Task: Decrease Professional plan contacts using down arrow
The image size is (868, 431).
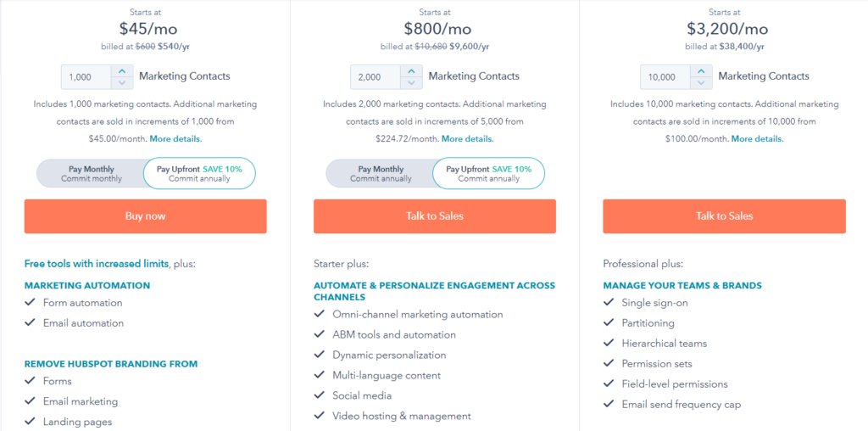Action: [411, 83]
